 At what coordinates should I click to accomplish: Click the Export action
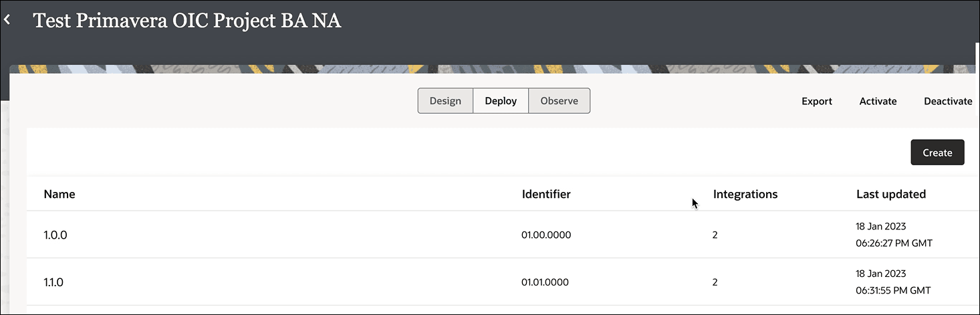click(817, 102)
